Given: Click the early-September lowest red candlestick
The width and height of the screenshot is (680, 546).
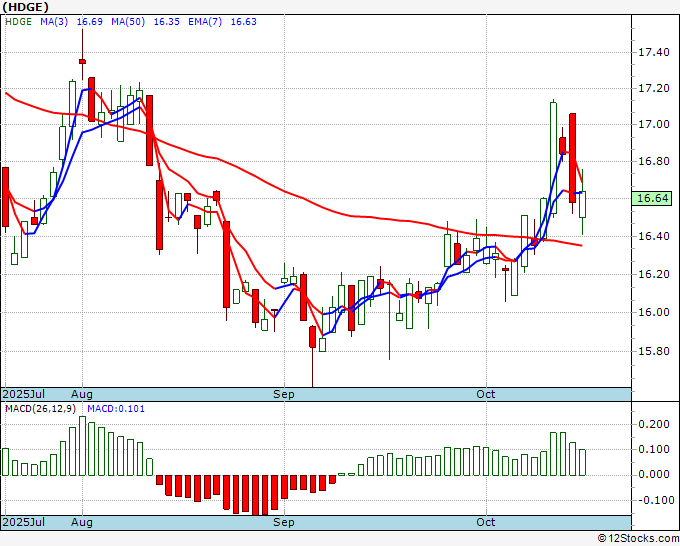Looking at the screenshot, I should [312, 337].
